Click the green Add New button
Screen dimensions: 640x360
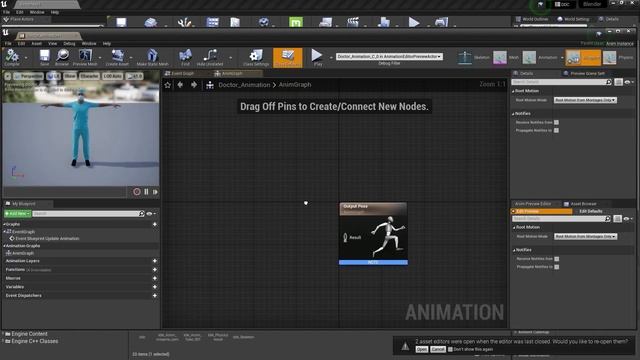(17, 213)
